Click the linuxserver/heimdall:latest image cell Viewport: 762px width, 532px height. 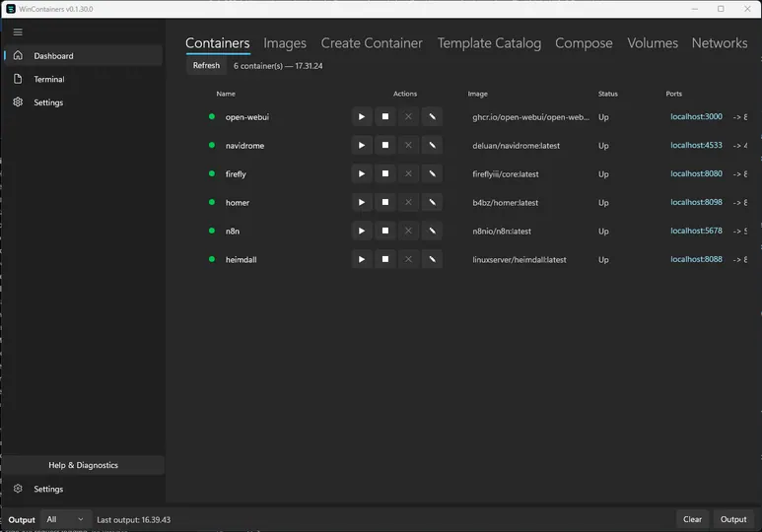(x=520, y=260)
